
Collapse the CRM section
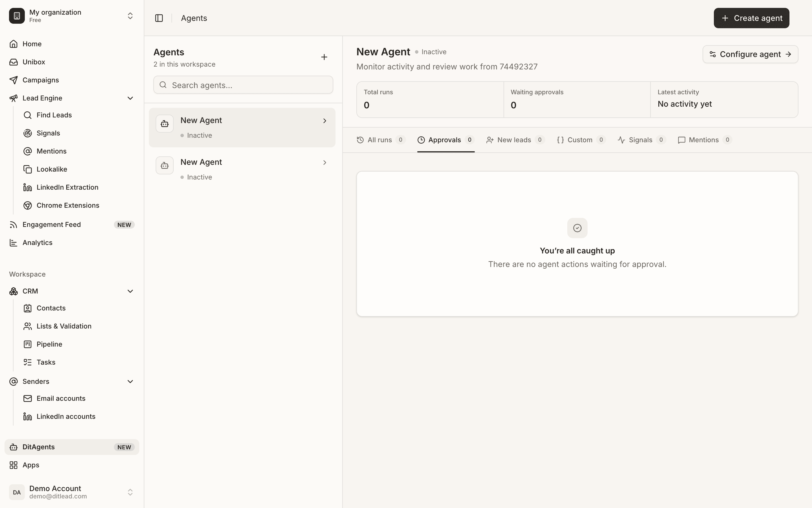click(x=130, y=291)
